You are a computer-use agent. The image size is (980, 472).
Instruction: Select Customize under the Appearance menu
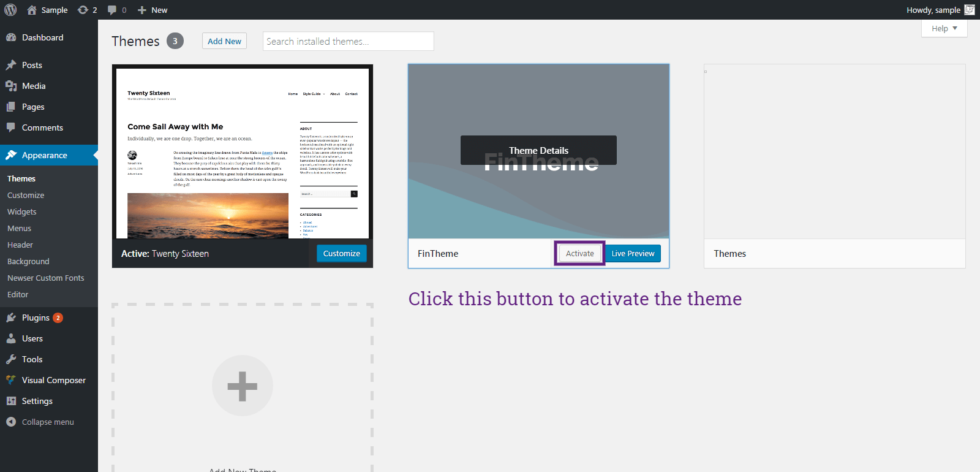pos(26,195)
